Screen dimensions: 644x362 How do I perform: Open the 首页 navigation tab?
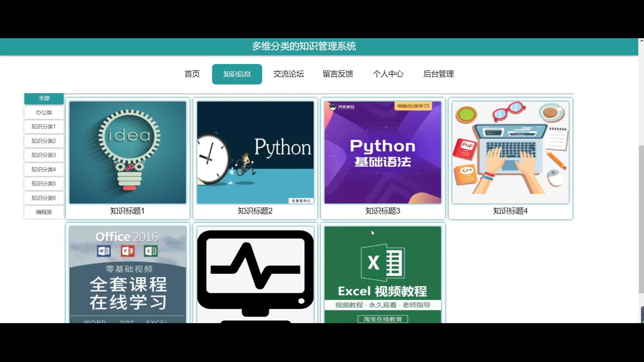[192, 74]
